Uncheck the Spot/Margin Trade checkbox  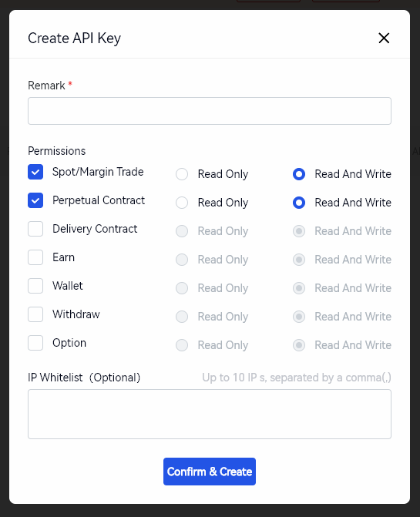tap(35, 172)
